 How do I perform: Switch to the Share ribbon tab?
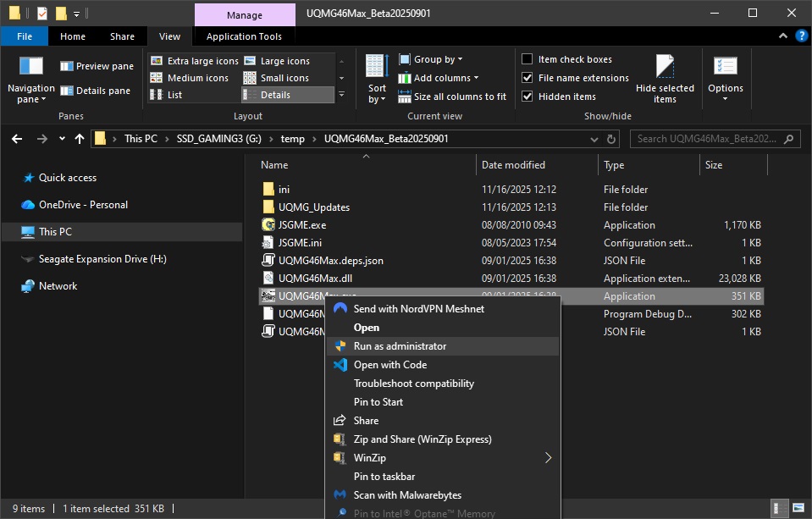click(x=122, y=36)
